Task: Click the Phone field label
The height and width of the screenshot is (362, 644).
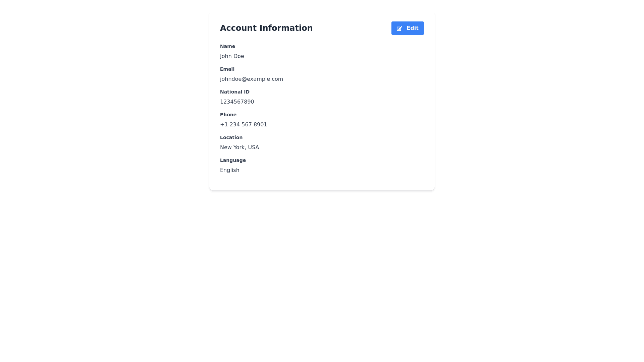Action: click(228, 115)
